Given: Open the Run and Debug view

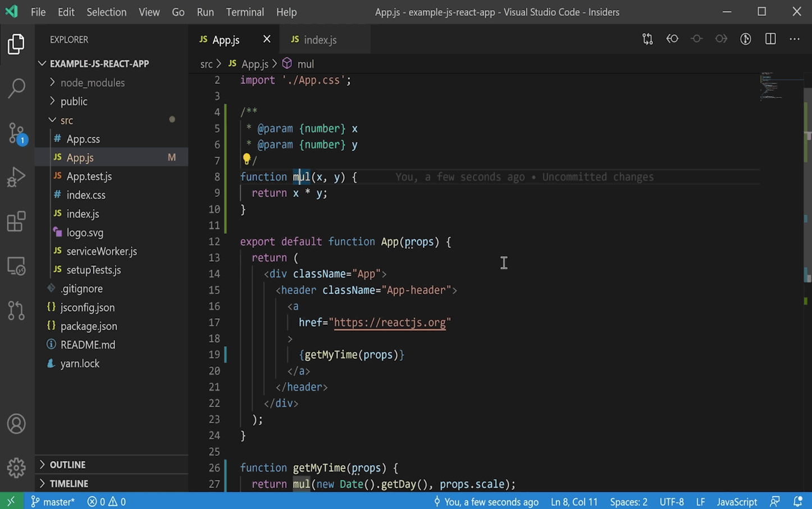Looking at the screenshot, I should click(16, 177).
